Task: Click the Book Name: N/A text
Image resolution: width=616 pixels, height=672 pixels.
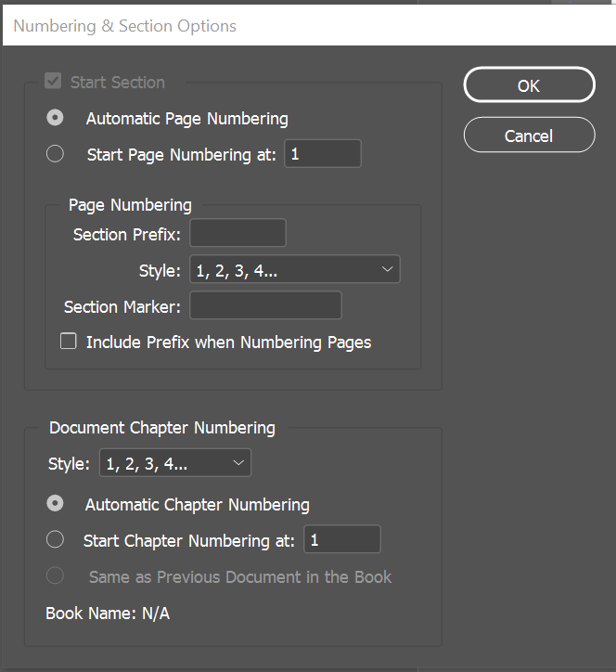Action: 108,614
